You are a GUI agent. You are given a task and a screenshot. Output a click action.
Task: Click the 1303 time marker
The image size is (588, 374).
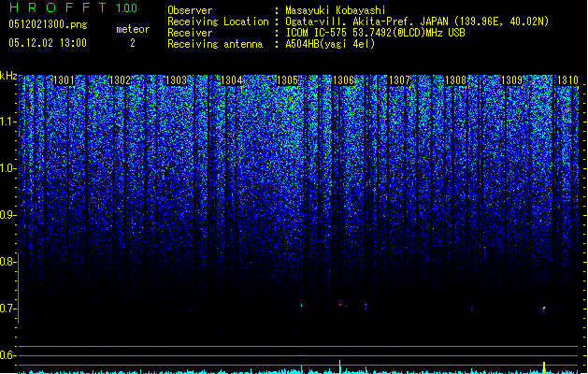click(x=176, y=80)
